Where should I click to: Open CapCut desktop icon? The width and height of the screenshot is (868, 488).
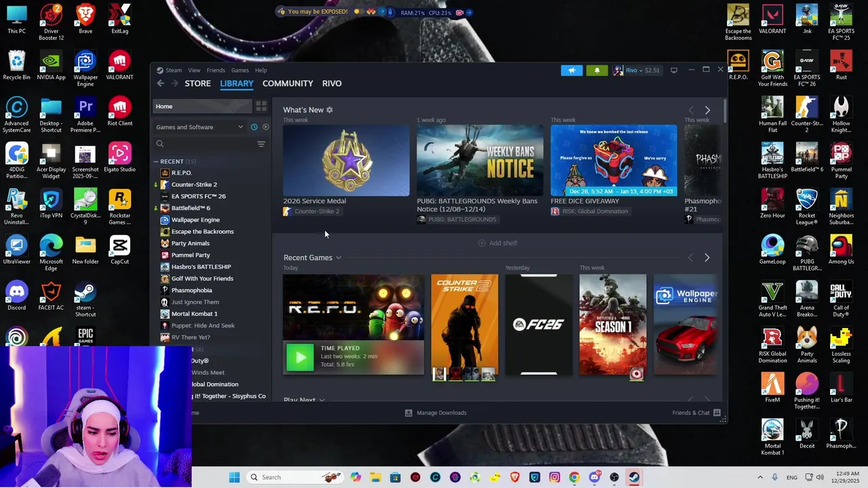coord(120,249)
